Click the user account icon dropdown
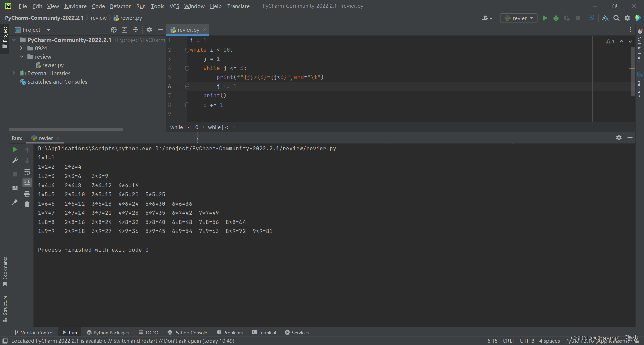 click(487, 18)
